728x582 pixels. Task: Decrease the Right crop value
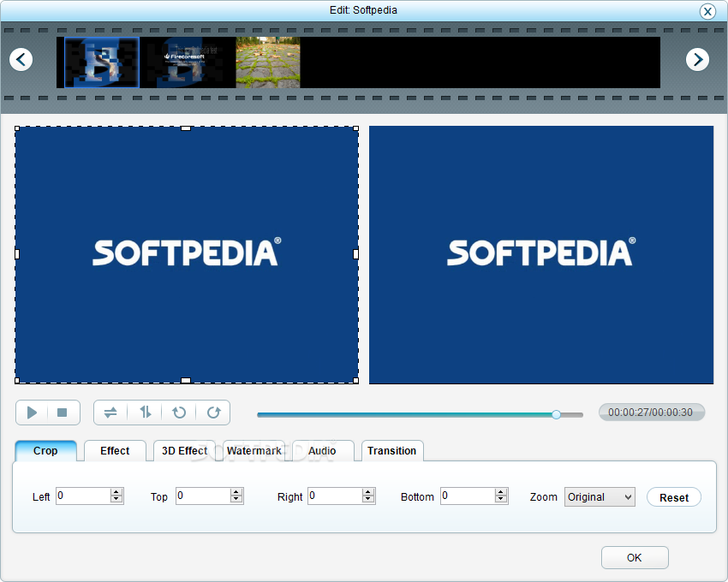[x=368, y=499]
